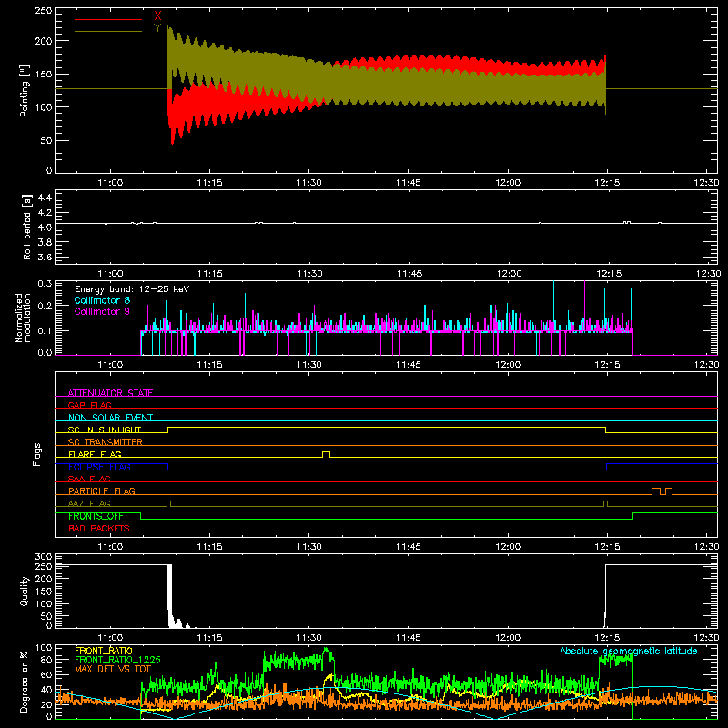Image resolution: width=728 pixels, height=728 pixels.
Task: Click the BAD_PACKETS flag label
Action: [x=99, y=528]
